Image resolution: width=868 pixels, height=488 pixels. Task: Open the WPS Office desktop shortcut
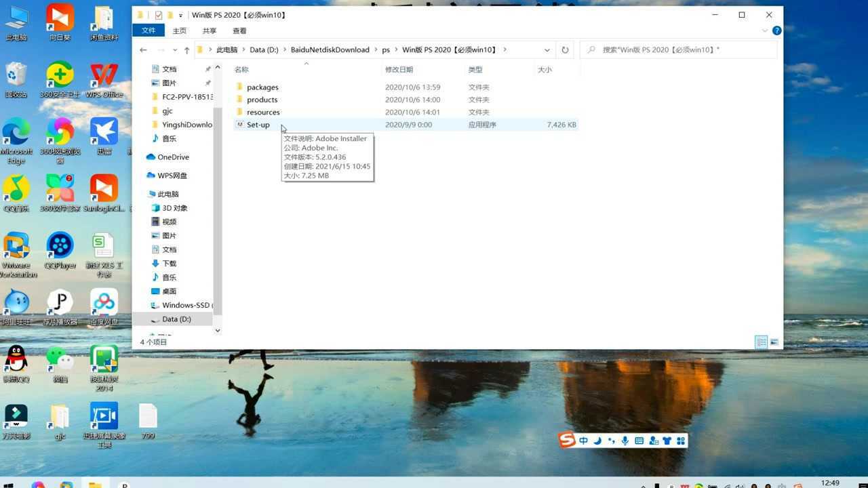[x=104, y=79]
